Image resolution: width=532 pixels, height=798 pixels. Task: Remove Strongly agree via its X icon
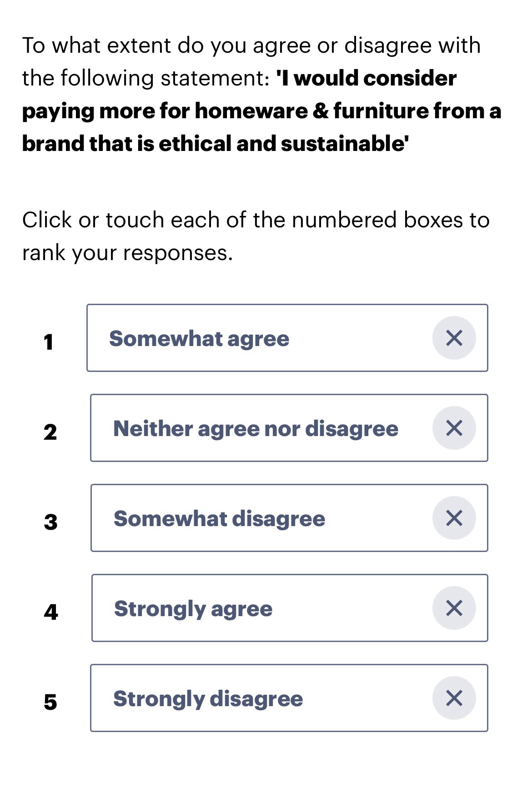tap(454, 608)
